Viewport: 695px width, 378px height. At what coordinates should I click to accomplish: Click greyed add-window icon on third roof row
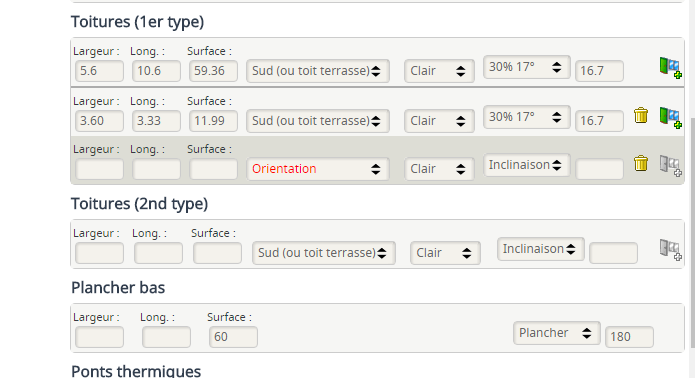pyautogui.click(x=670, y=166)
